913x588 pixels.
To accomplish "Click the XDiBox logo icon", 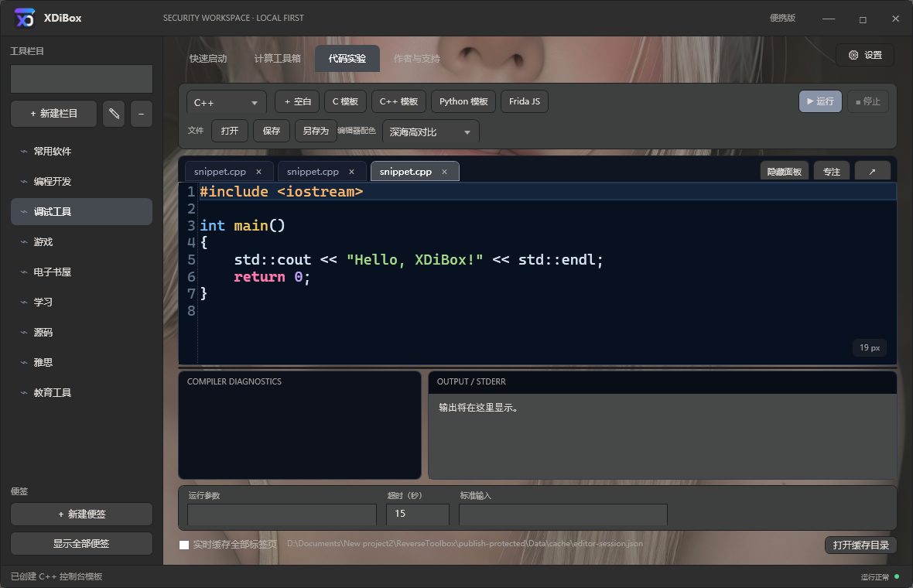I will (25, 18).
